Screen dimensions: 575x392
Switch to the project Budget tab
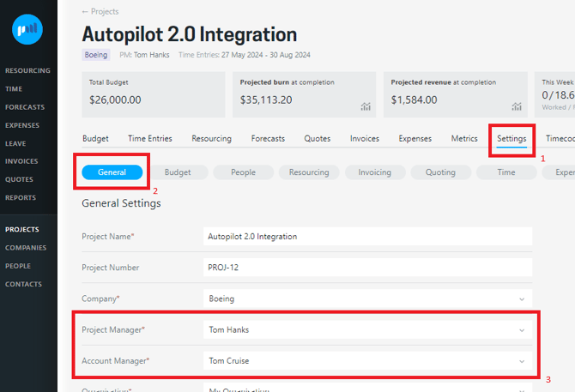pyautogui.click(x=95, y=138)
